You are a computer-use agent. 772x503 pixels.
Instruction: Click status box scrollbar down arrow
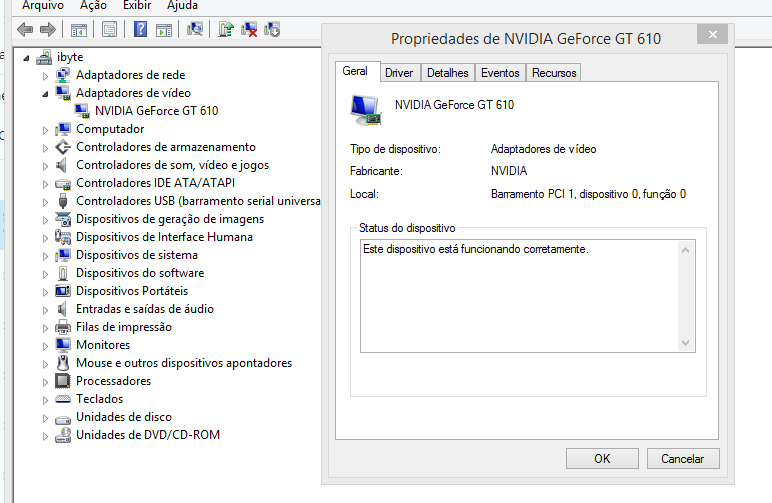[685, 343]
